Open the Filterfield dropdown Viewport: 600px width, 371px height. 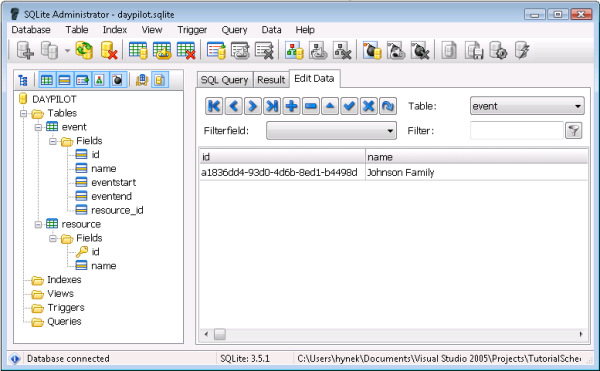331,130
